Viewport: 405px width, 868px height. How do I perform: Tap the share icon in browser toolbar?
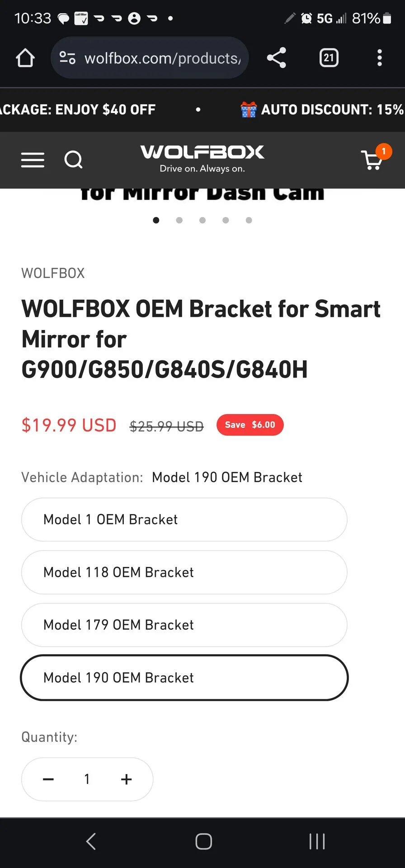pos(277,58)
